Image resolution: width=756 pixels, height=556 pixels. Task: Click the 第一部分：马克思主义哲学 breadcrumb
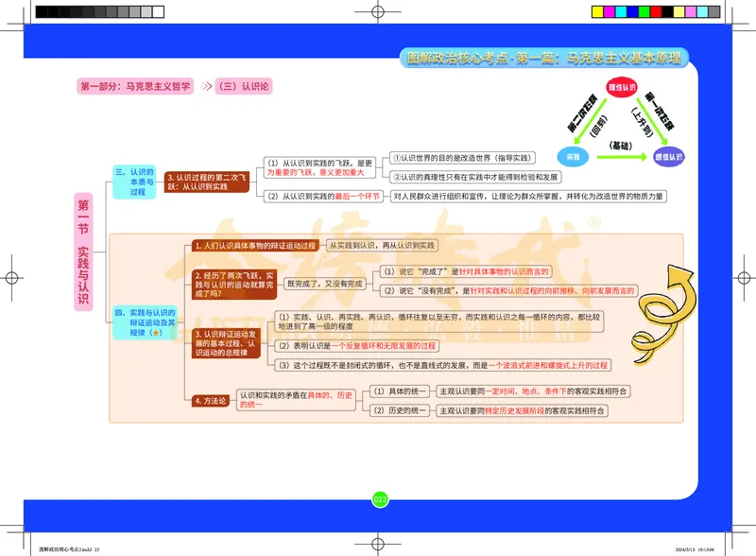135,86
